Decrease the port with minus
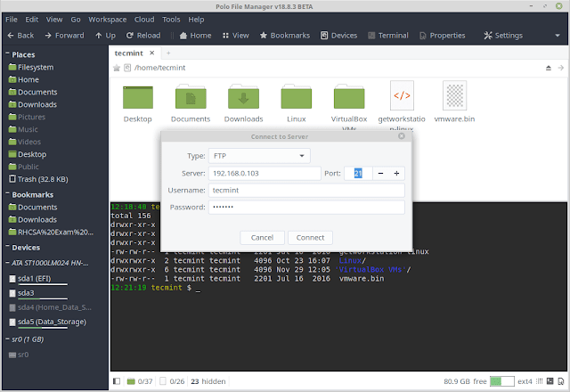Viewport: 570px width, 392px height. pos(380,174)
